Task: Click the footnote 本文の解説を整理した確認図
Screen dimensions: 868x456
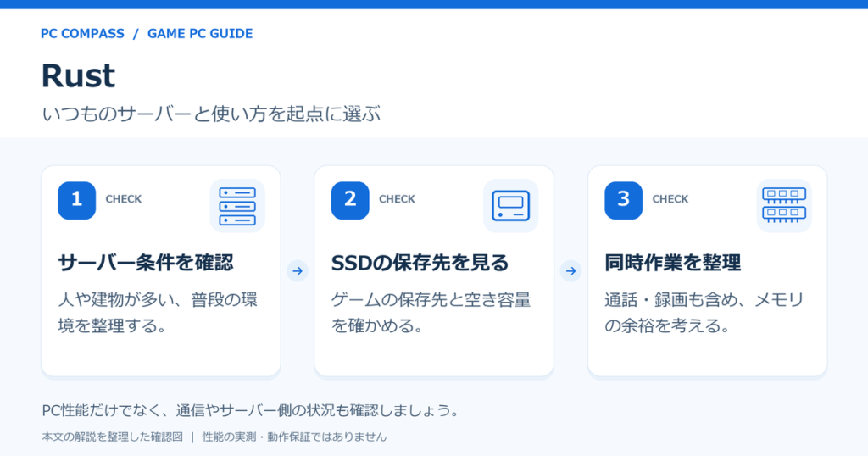Action: tap(113, 437)
